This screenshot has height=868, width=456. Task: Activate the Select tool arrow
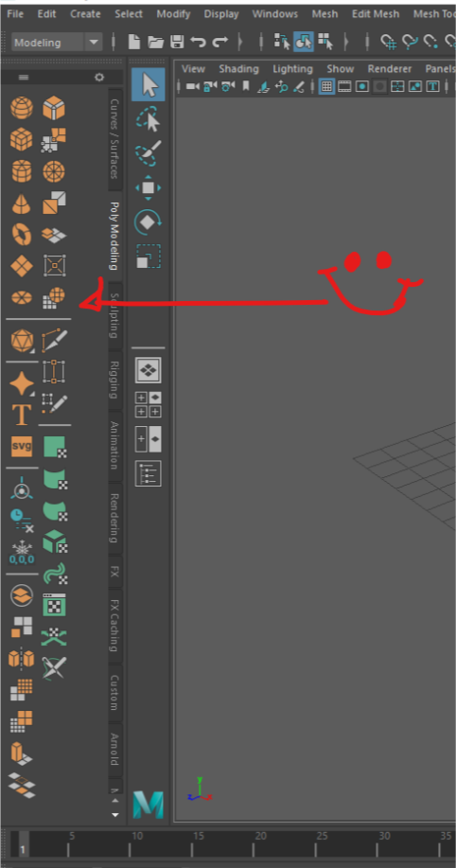coord(148,84)
